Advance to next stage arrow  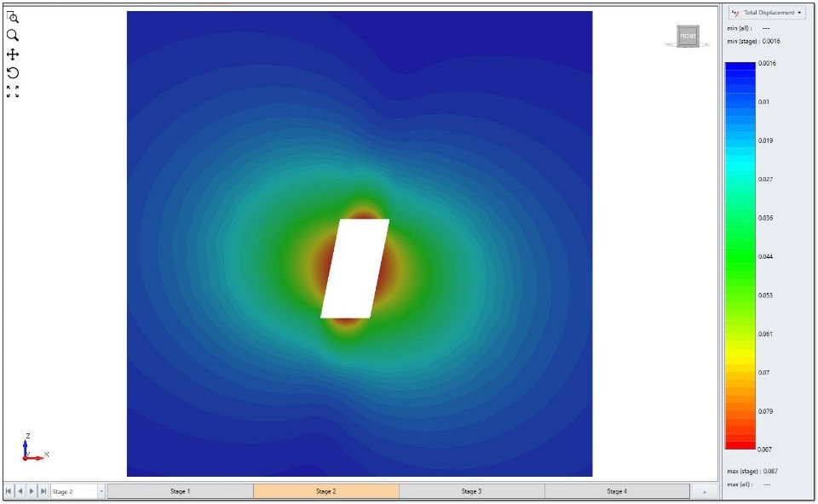(x=32, y=491)
